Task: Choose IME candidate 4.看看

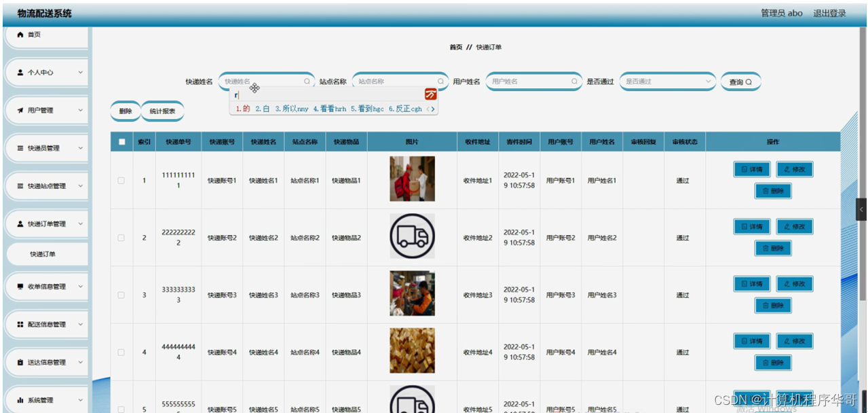Action: pyautogui.click(x=330, y=109)
